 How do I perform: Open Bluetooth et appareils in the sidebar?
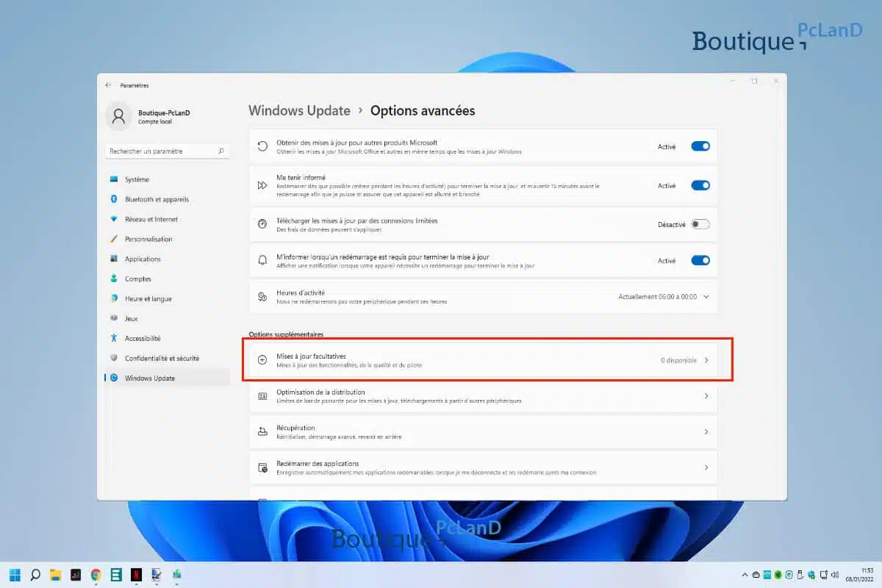(168, 199)
